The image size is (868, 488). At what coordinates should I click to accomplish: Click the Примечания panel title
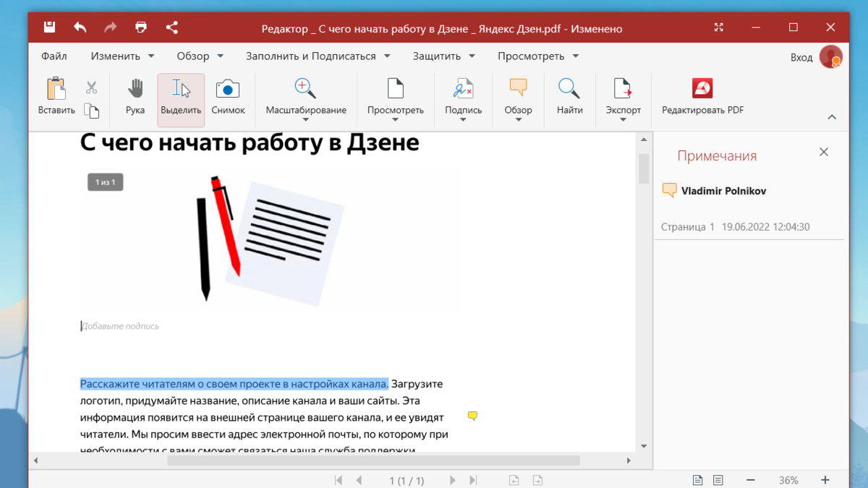717,155
